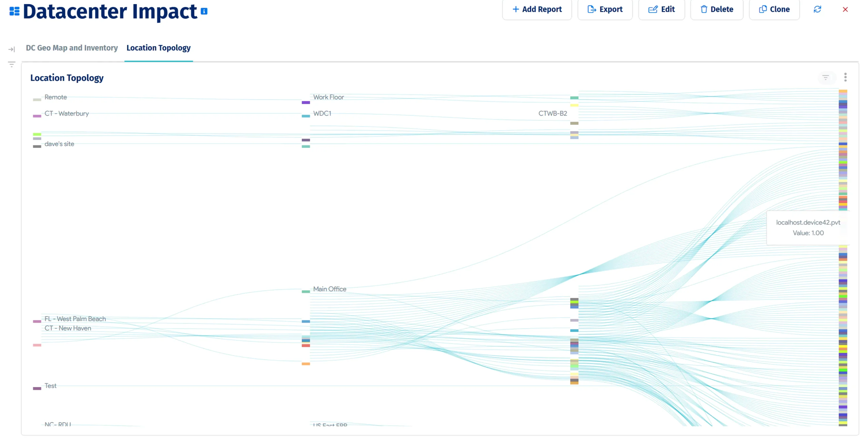Select the Location Topology tab
The image size is (868, 442).
158,48
